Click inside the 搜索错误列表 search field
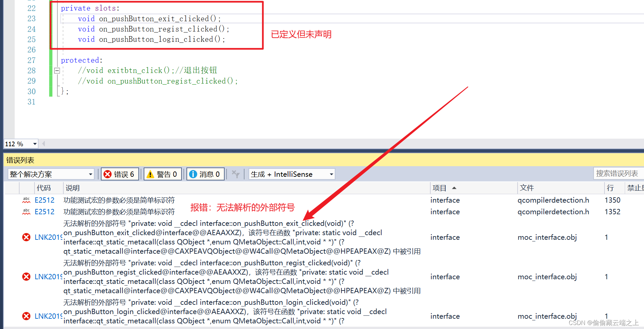644x329 pixels. (619, 173)
